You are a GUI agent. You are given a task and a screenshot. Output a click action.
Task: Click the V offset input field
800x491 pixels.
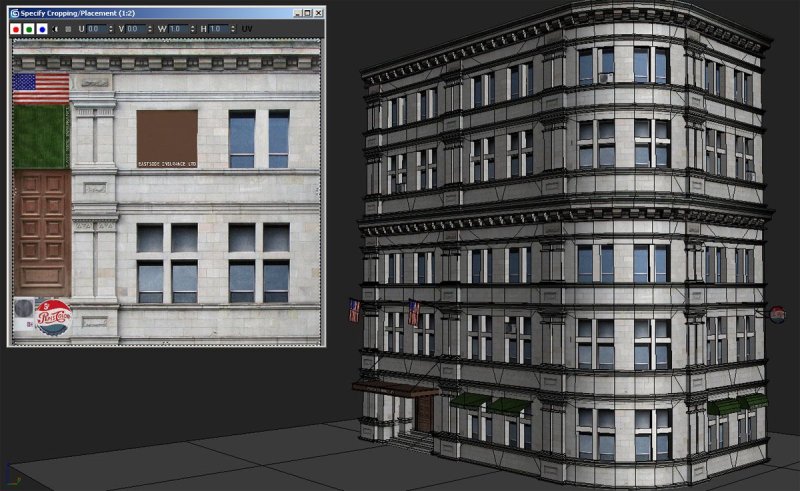tap(136, 29)
